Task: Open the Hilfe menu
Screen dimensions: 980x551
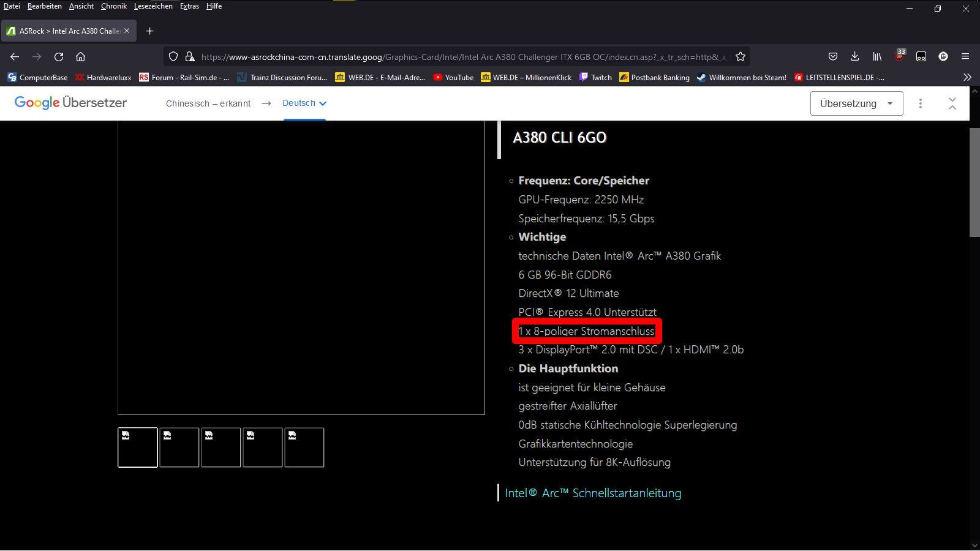Action: pos(214,6)
